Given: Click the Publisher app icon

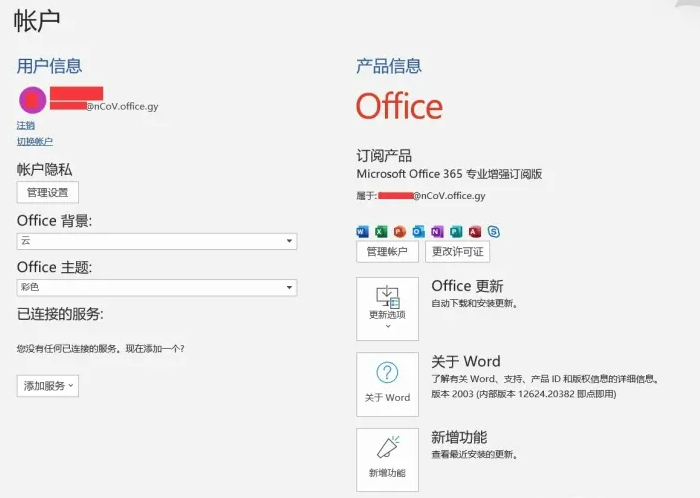Looking at the screenshot, I should coord(456,231).
